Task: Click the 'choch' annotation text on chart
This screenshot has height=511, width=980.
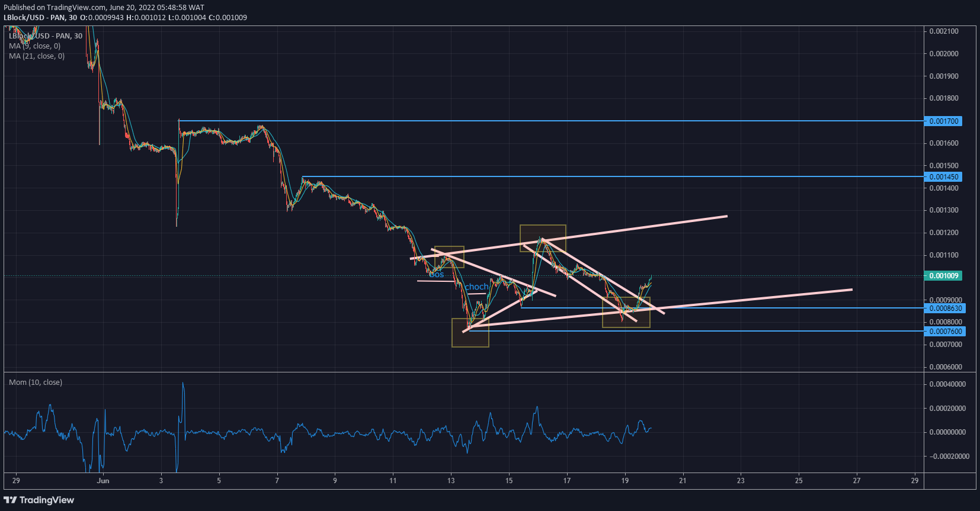Action: [x=477, y=287]
